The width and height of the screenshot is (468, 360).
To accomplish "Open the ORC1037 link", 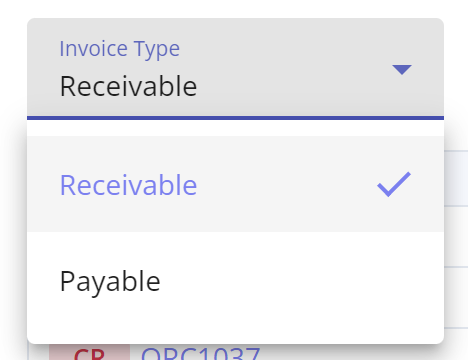I will (x=200, y=353).
